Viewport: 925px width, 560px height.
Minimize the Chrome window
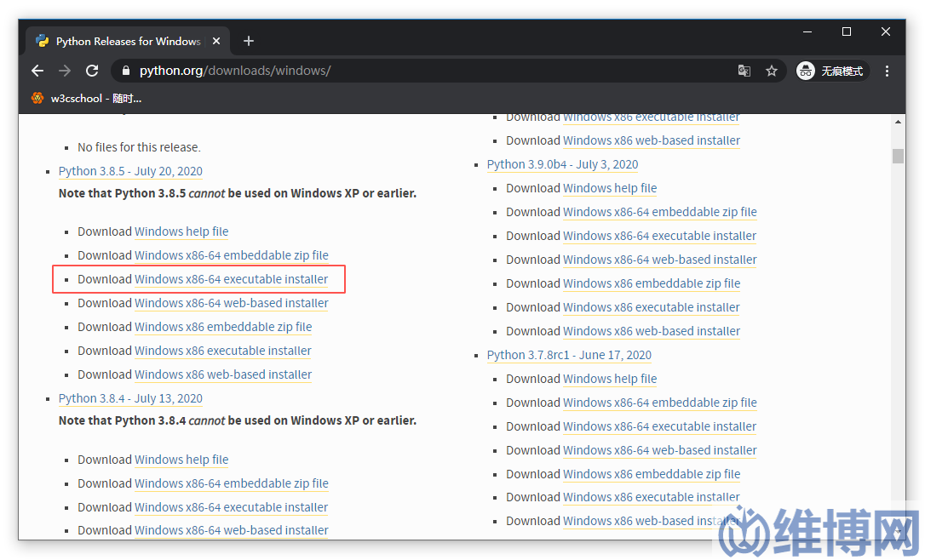(807, 31)
